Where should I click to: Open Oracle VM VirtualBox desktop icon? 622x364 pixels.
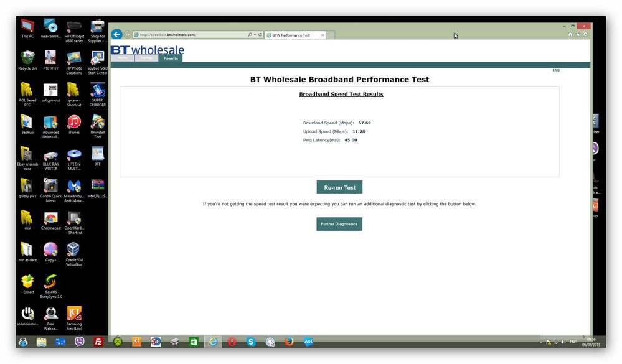[74, 254]
